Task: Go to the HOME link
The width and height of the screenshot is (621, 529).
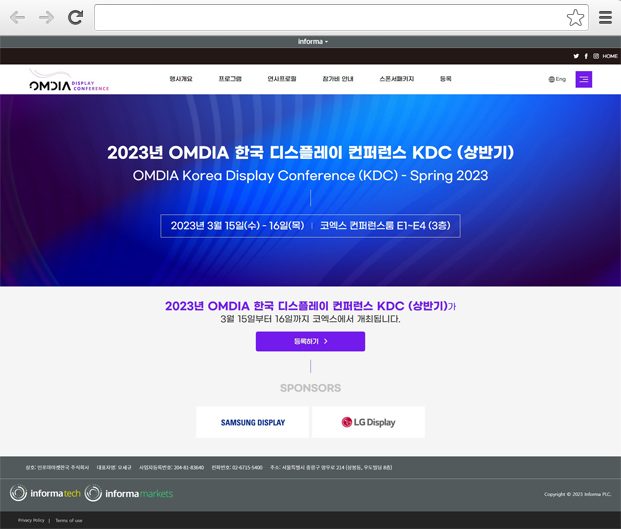Action: [610, 56]
